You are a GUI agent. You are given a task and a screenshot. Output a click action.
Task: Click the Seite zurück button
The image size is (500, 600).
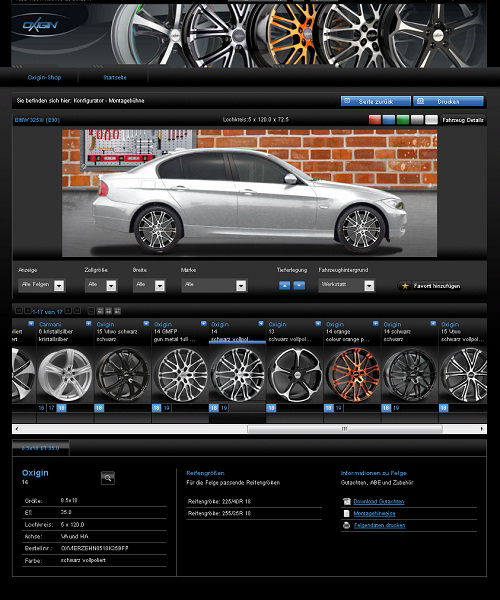tap(376, 101)
